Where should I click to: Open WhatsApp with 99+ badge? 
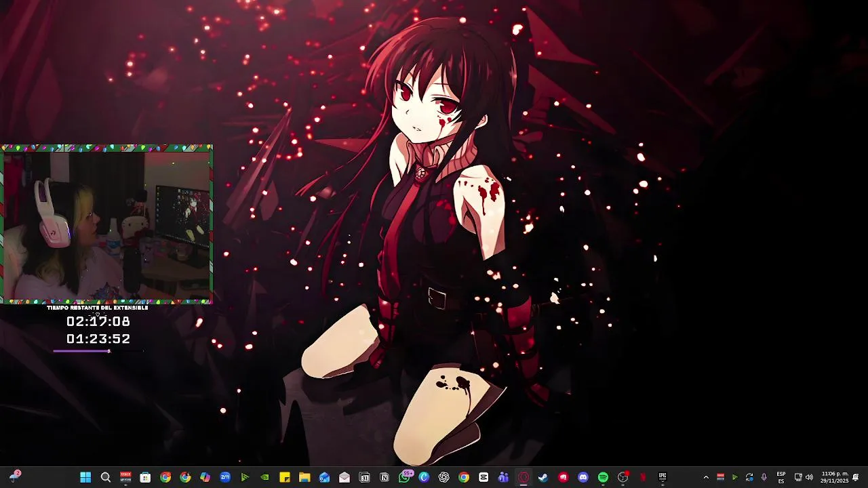(x=406, y=476)
